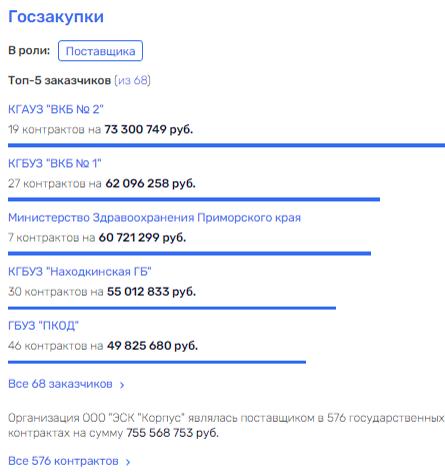Image resolution: width=445 pixels, height=472 pixels.
Task: Click the 46 контрактов на text
Action: (56, 346)
